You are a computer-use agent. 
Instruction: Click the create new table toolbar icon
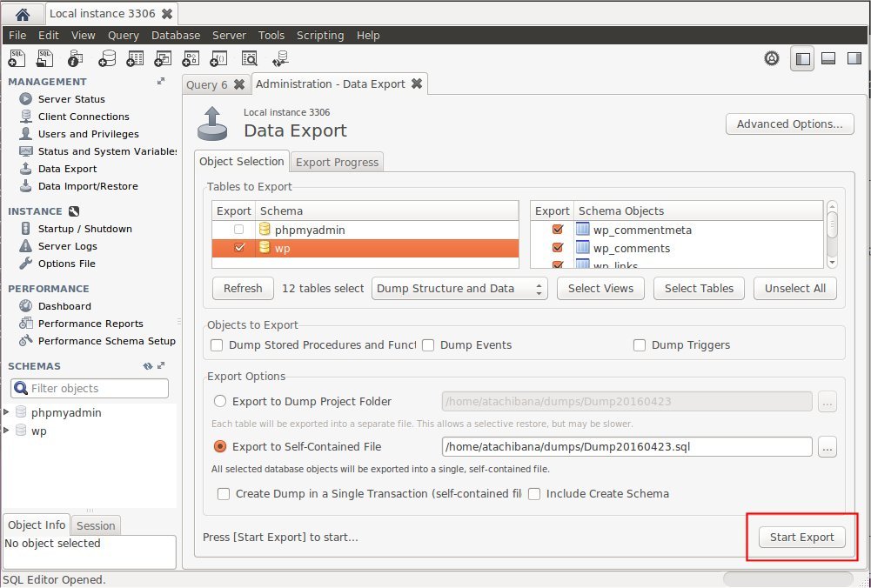click(x=135, y=57)
